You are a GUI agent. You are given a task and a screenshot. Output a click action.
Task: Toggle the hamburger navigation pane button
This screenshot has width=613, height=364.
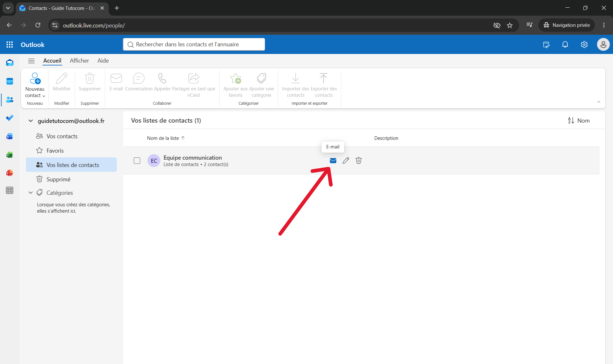pos(31,61)
